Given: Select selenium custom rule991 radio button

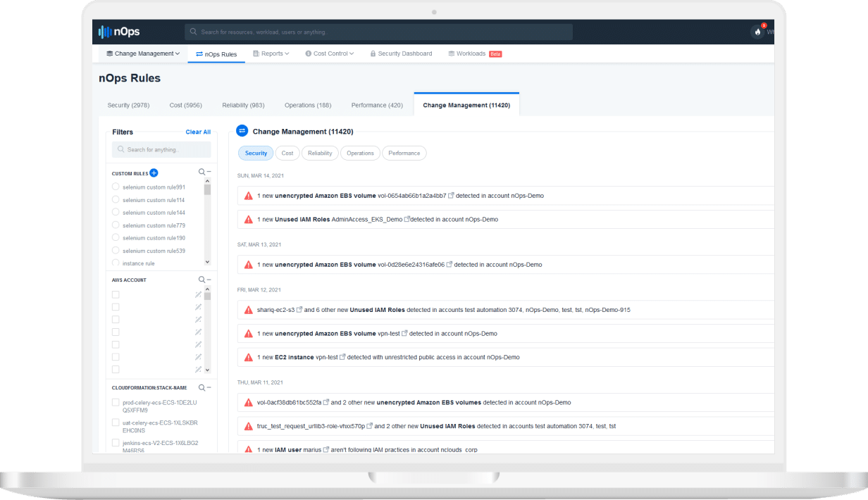Looking at the screenshot, I should pos(116,187).
